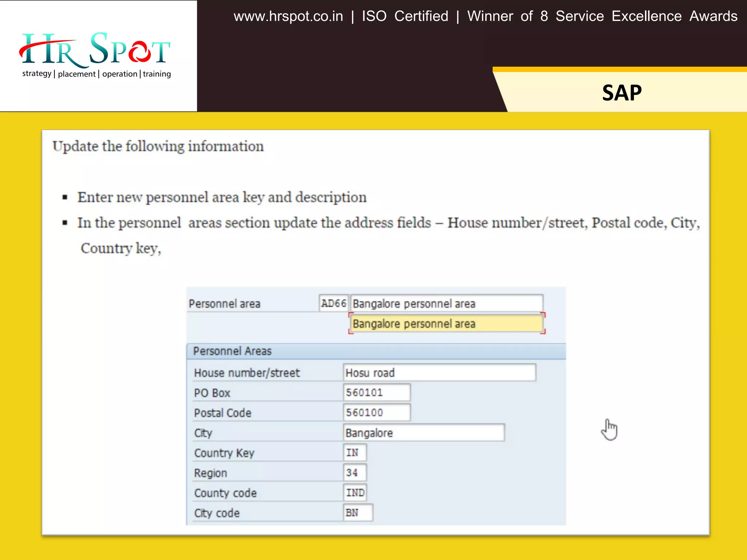Click the Postal Code label
747x560 pixels.
pyautogui.click(x=223, y=413)
